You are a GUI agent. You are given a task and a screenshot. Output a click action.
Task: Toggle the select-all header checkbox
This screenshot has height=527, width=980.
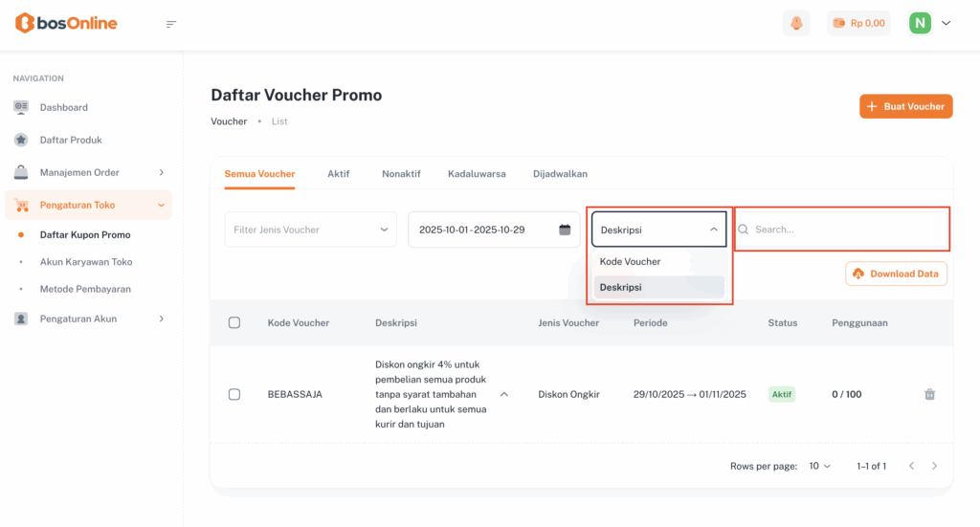pos(234,323)
